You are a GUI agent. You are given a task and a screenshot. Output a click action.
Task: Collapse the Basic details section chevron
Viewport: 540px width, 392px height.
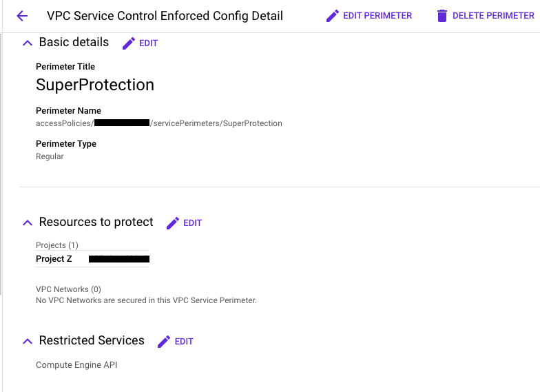(28, 43)
